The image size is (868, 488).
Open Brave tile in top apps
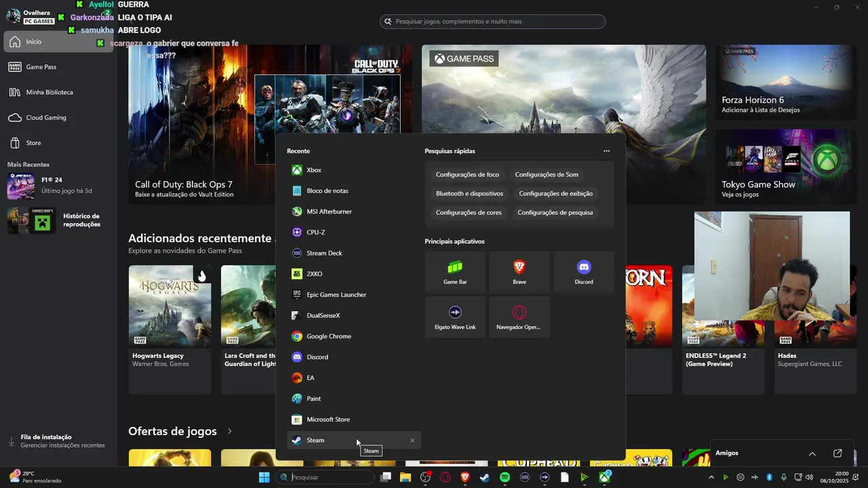519,272
